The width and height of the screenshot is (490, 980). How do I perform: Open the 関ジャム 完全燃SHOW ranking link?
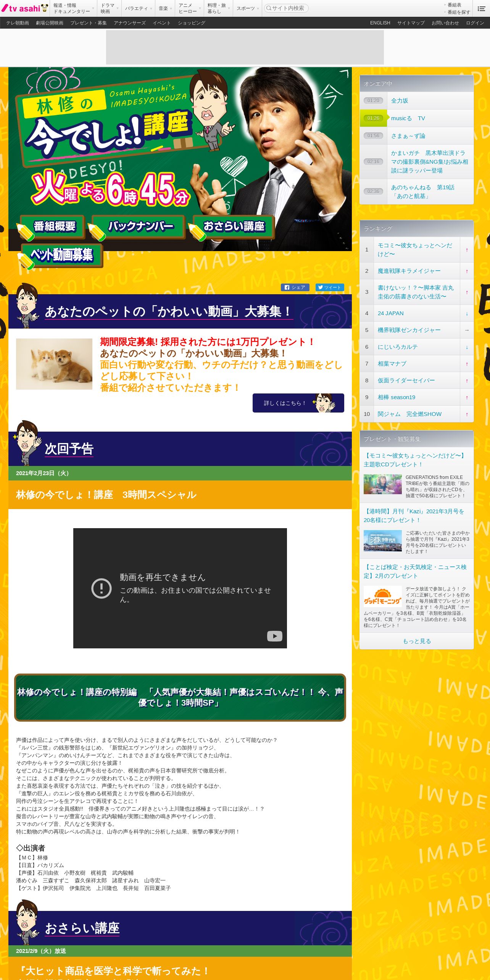point(409,414)
